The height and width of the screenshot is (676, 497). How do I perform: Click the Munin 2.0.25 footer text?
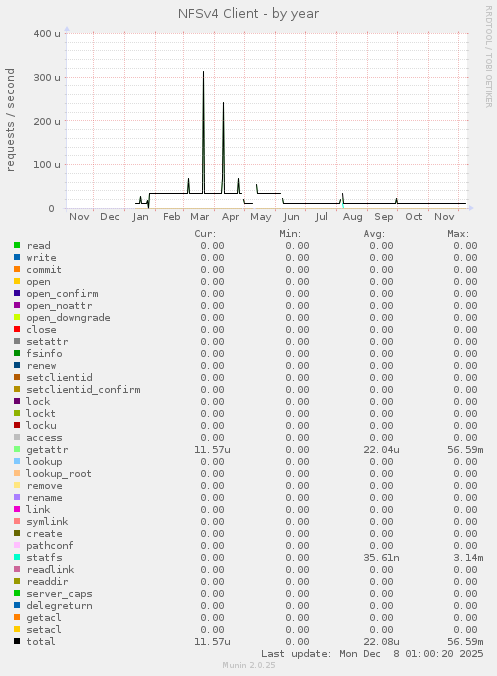[249, 665]
